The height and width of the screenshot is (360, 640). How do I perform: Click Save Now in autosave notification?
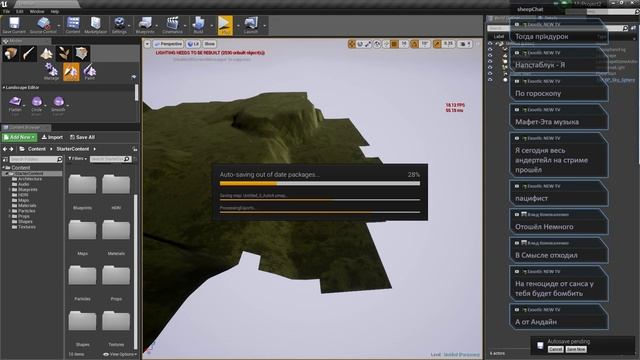(576, 349)
